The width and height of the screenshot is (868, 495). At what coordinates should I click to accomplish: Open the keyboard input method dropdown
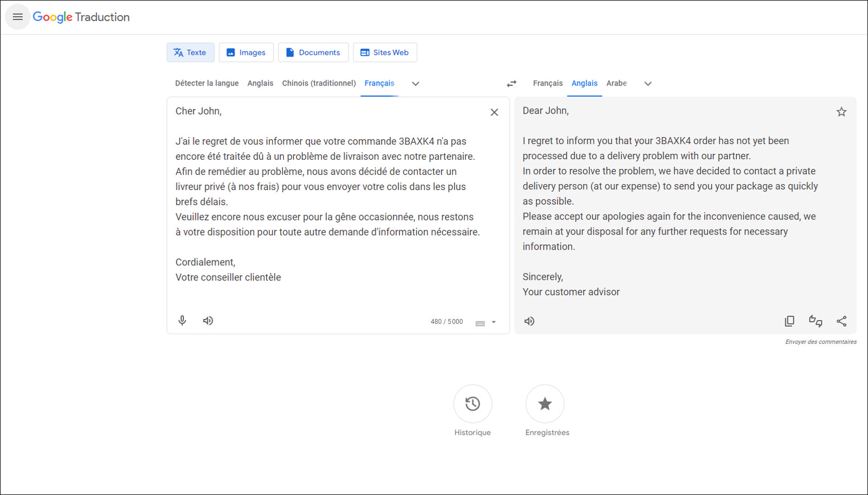coord(493,322)
